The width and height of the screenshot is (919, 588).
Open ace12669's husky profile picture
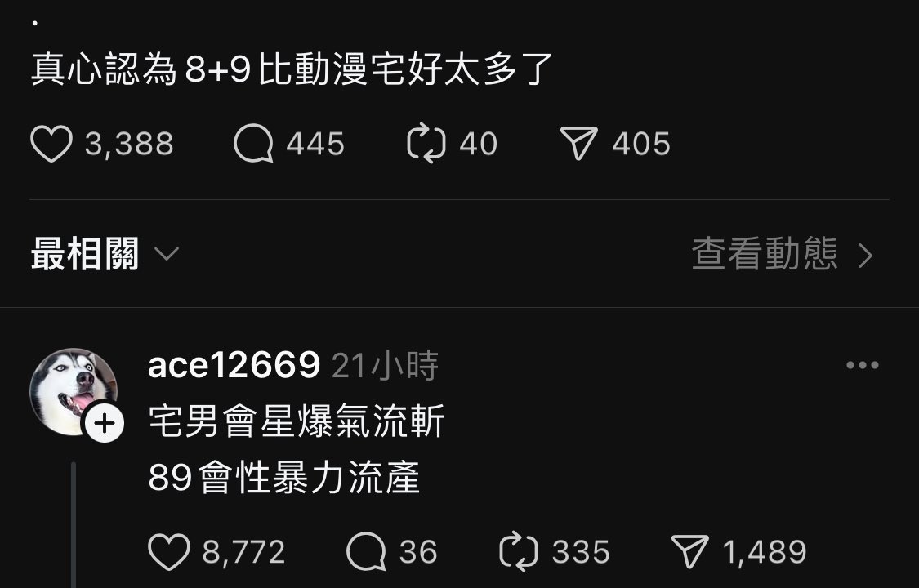point(74,391)
